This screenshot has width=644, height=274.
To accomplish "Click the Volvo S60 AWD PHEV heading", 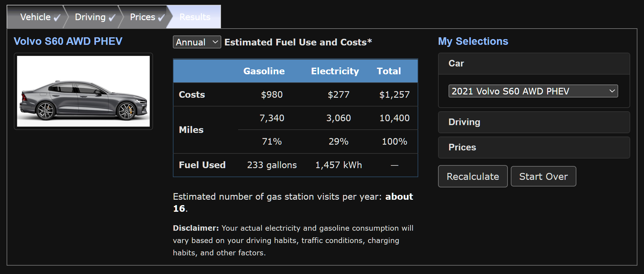I will (68, 41).
